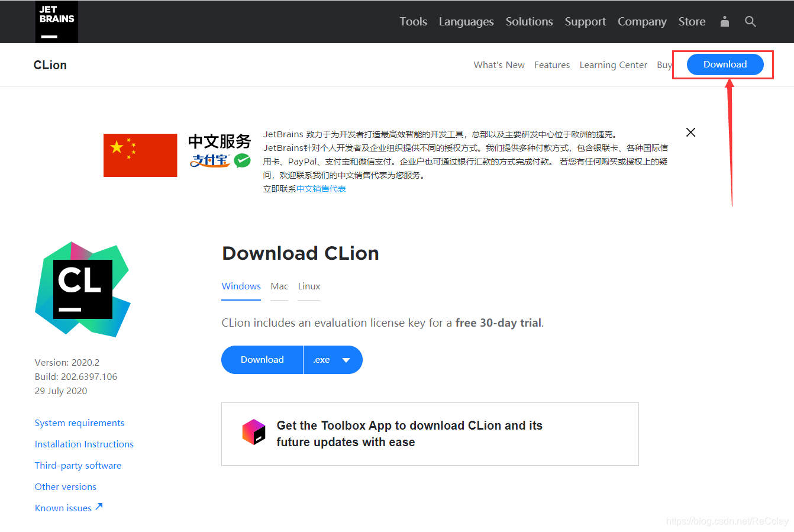Image resolution: width=794 pixels, height=532 pixels.
Task: Go to the CLion product title
Action: click(50, 65)
